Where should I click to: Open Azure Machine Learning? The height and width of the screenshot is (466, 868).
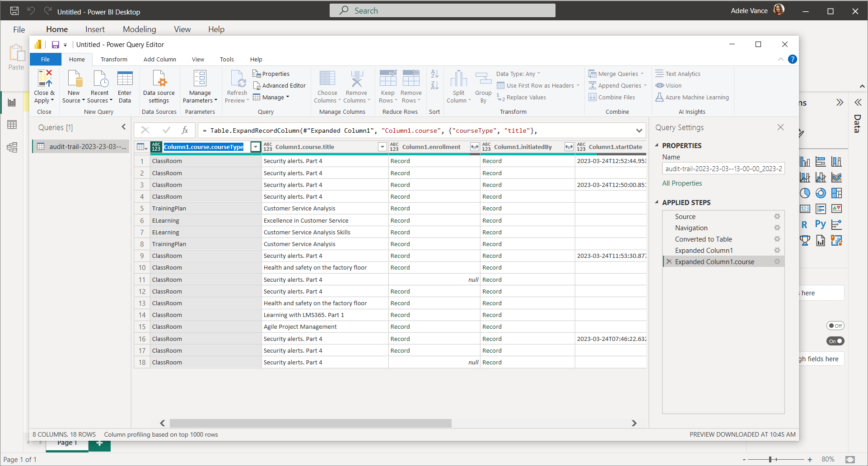[x=692, y=97]
